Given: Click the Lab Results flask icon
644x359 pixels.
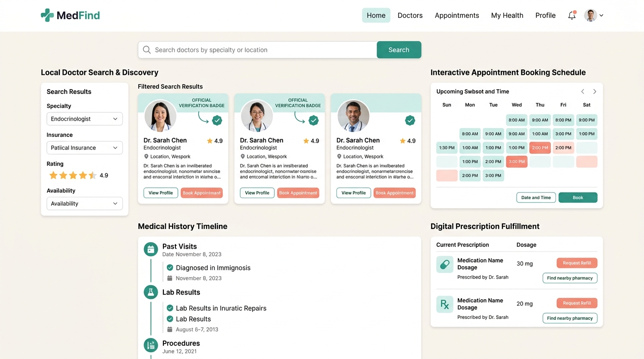Looking at the screenshot, I should (151, 292).
